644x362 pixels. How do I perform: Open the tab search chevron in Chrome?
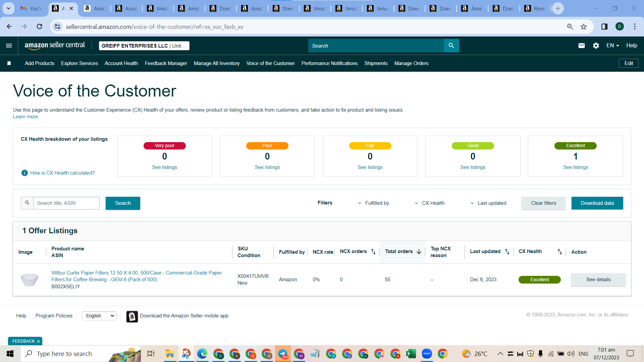coord(8,8)
